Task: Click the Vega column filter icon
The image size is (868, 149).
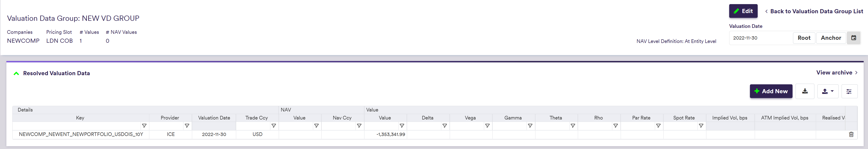Action: [487, 126]
